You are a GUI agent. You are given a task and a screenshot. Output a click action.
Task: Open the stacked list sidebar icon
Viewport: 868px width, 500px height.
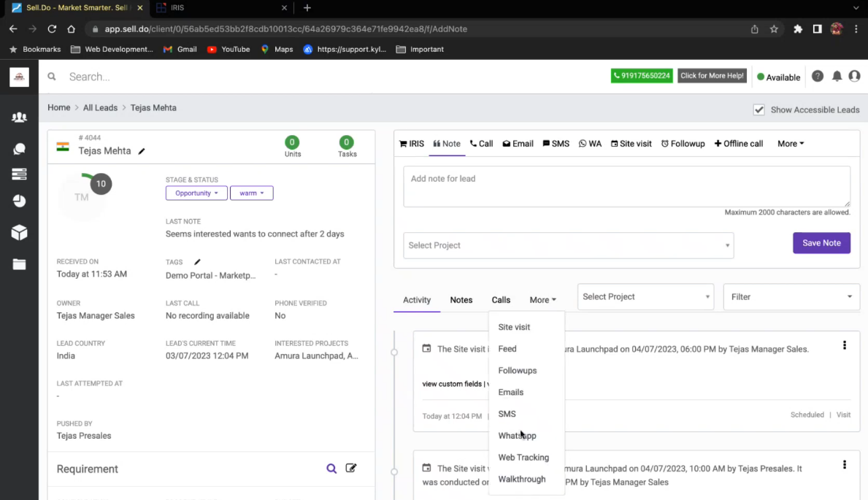(x=20, y=174)
